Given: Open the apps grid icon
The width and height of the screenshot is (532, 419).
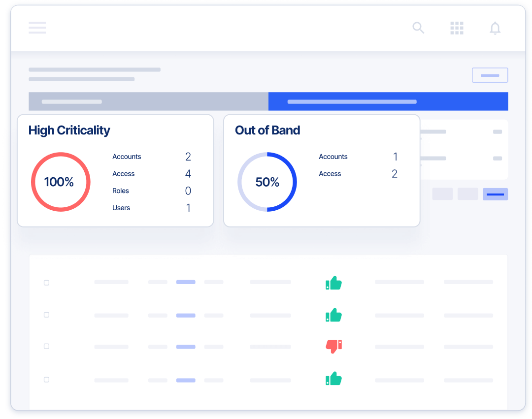Looking at the screenshot, I should (x=457, y=28).
